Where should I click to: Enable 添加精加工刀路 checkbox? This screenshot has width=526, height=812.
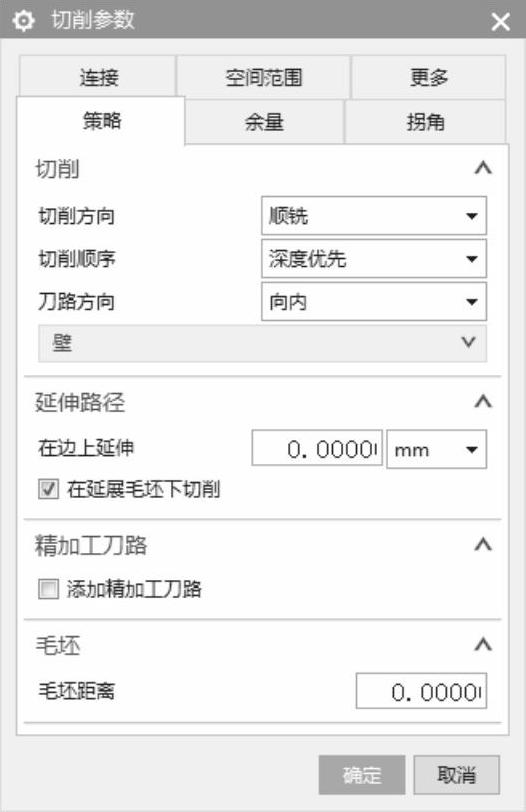(x=48, y=589)
